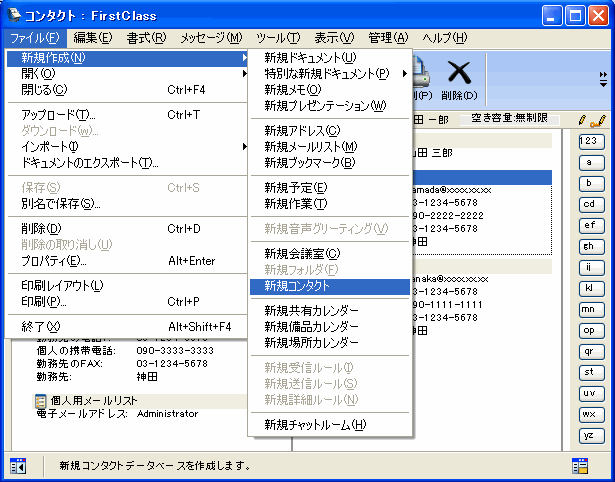Click the Print toolbar icon
This screenshot has height=482, width=615.
click(x=421, y=76)
